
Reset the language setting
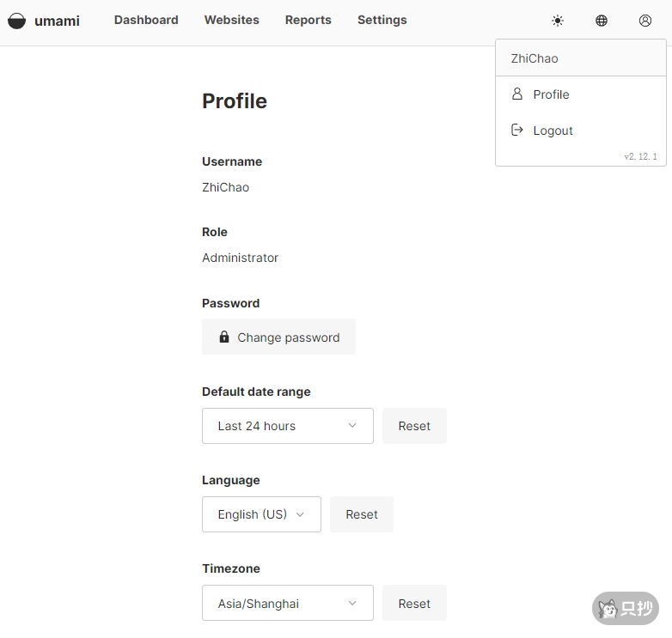point(361,514)
